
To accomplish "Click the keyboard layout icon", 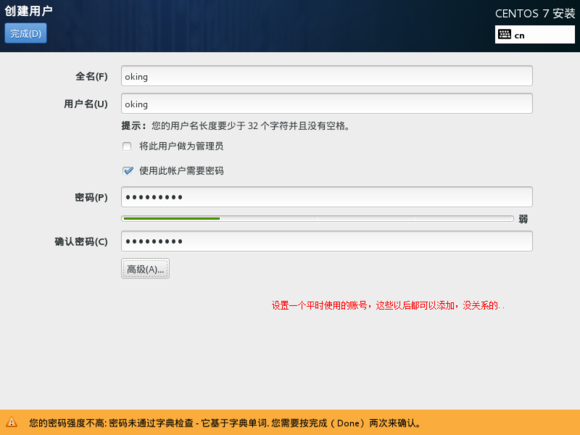I will coord(504,34).
